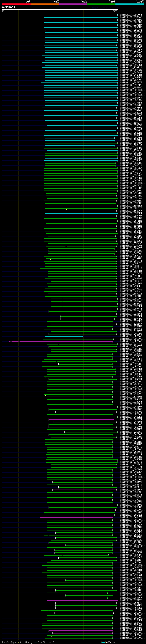Select hit label UniRef100_Q2L3S0
146x644 pixels.
tap(131, 432)
